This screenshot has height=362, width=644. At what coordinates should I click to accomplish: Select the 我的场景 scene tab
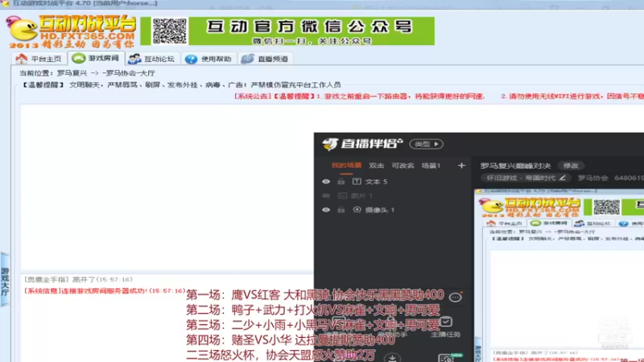click(x=346, y=166)
